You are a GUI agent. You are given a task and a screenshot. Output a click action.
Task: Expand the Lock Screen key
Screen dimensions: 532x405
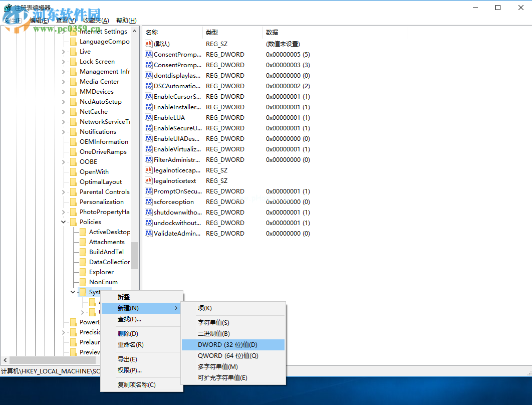64,61
